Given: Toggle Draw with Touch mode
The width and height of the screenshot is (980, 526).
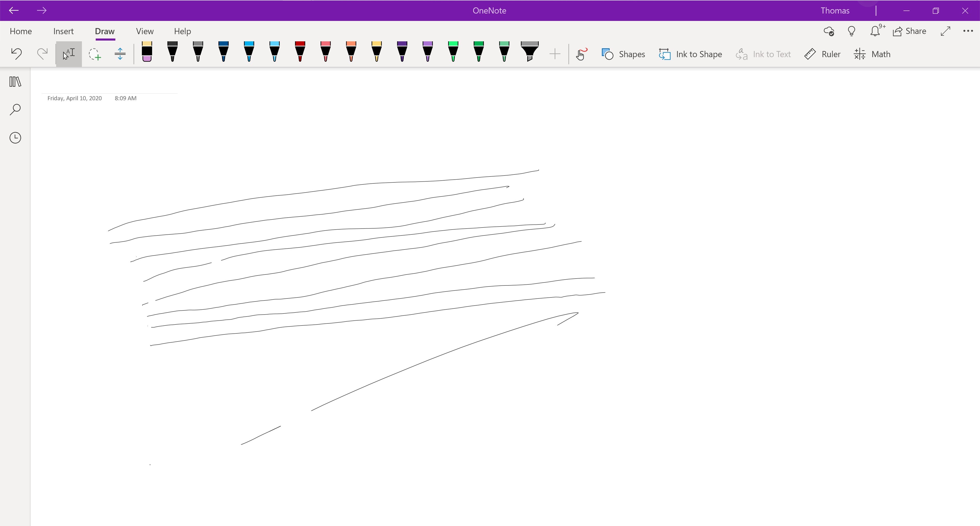Looking at the screenshot, I should pos(581,54).
